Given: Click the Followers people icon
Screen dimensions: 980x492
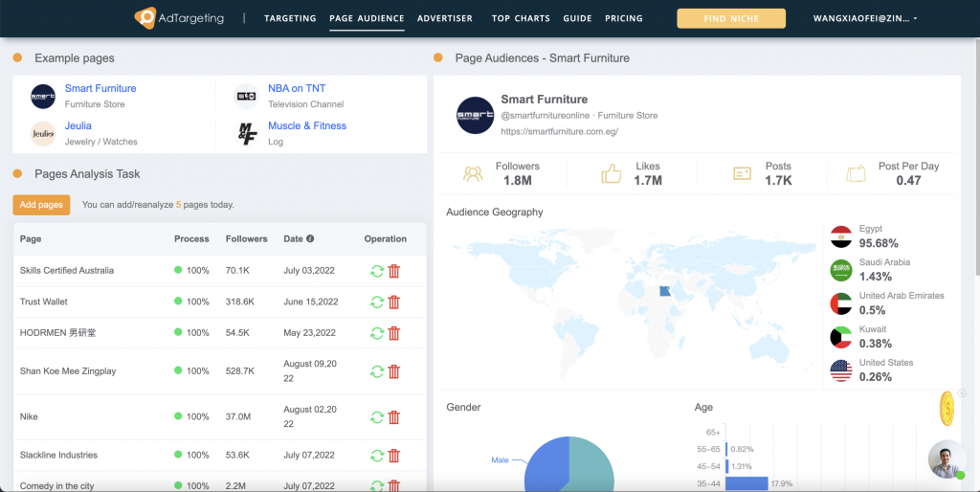Looking at the screenshot, I should (x=473, y=174).
